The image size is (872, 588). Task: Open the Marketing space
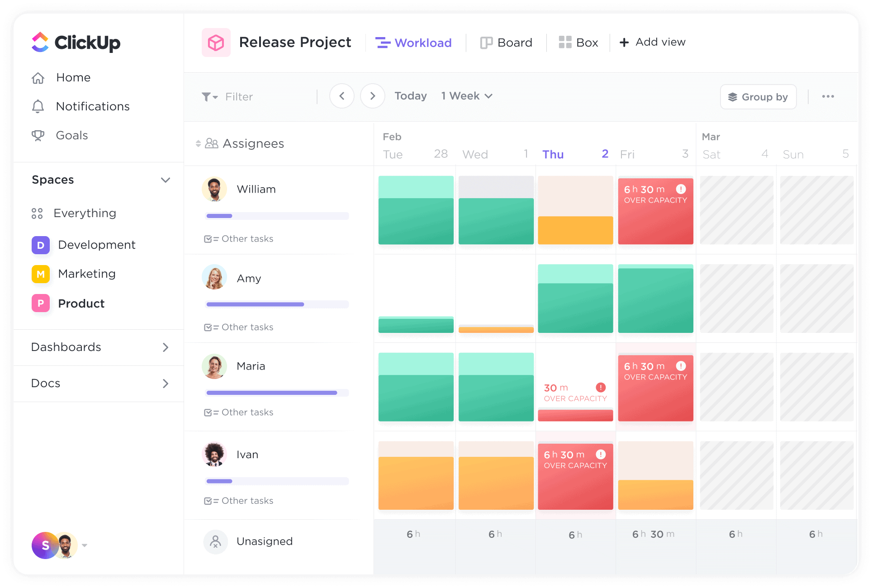click(x=87, y=273)
